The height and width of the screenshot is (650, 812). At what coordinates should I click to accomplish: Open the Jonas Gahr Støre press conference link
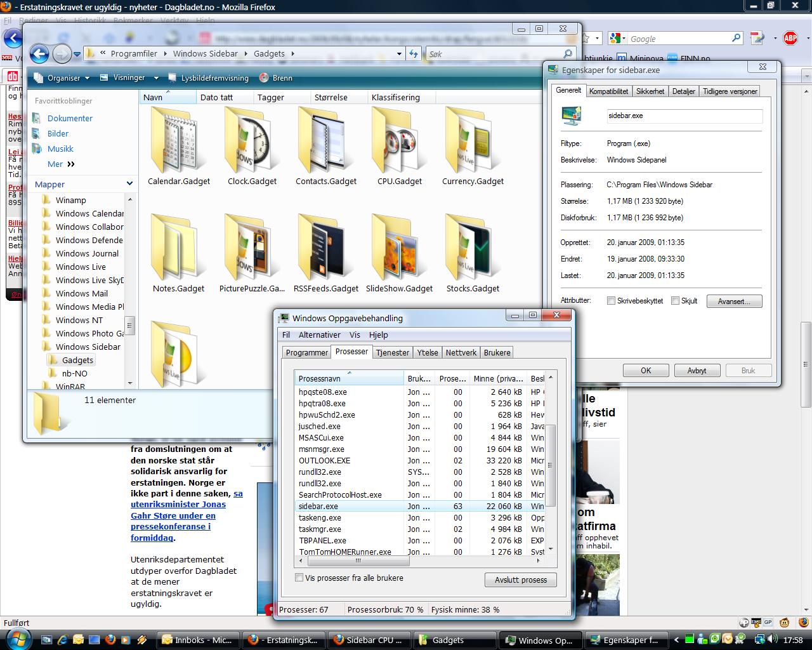[187, 515]
